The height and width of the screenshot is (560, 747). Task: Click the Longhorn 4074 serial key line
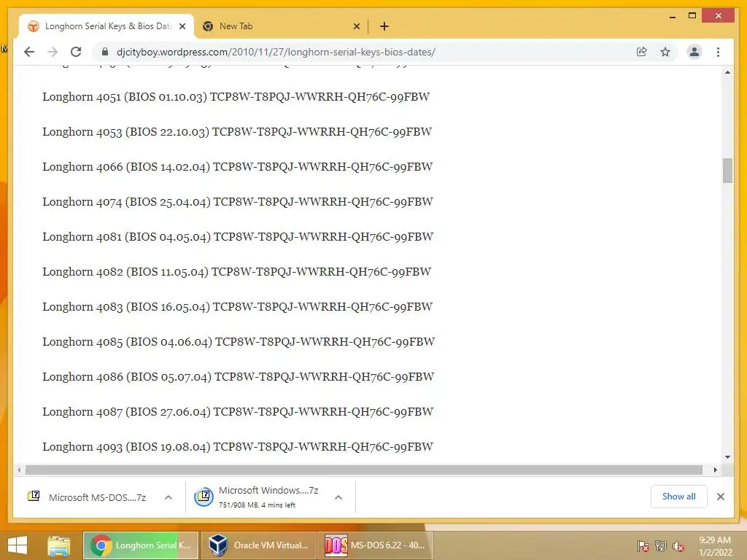238,202
